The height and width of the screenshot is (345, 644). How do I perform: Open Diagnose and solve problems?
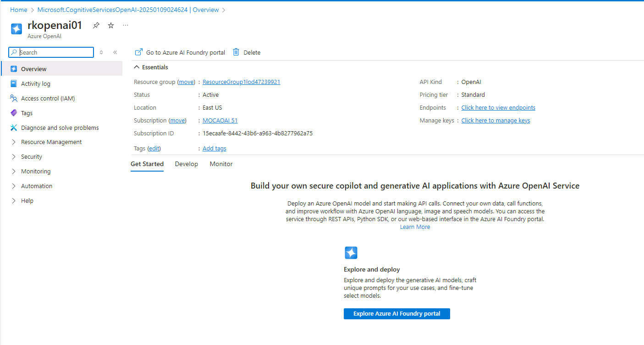[x=60, y=128]
